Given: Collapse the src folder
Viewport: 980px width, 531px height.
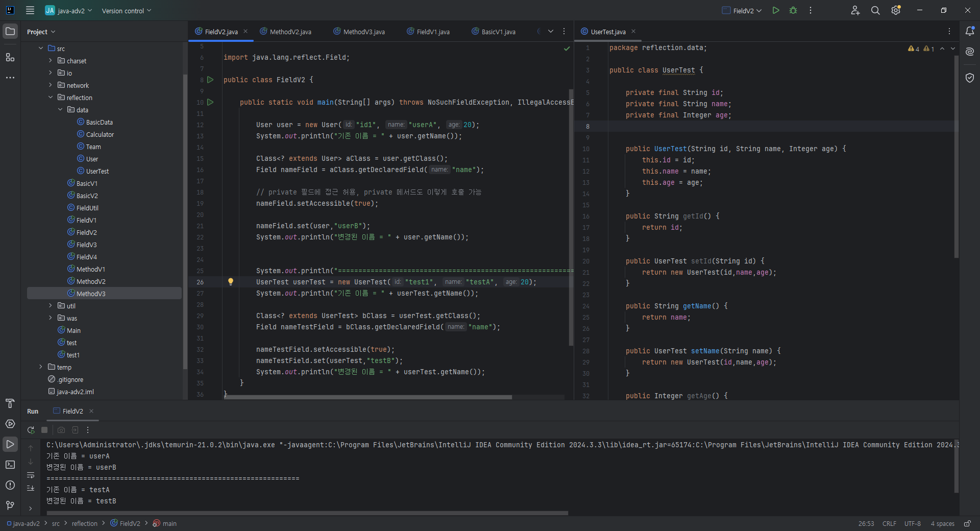Looking at the screenshot, I should click(41, 48).
